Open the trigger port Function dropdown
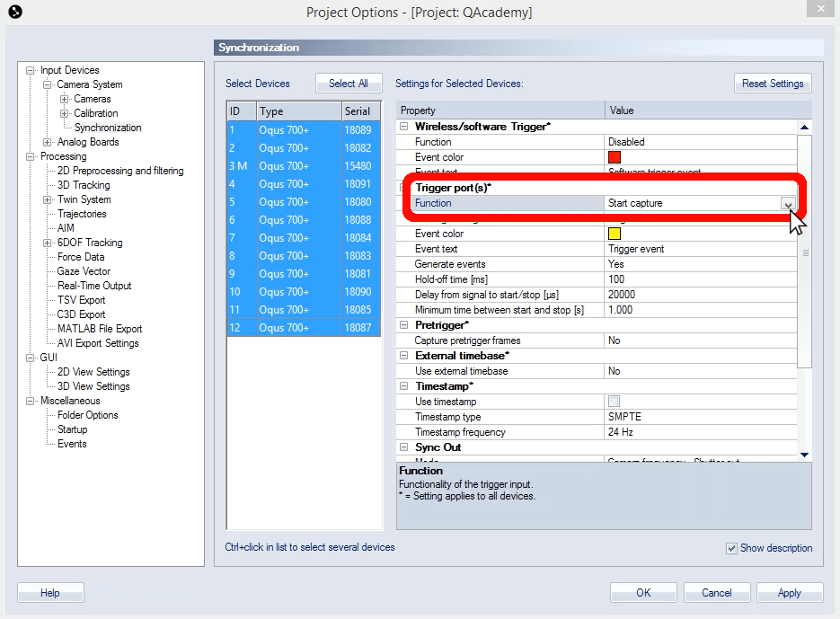Image resolution: width=840 pixels, height=619 pixels. coord(787,204)
